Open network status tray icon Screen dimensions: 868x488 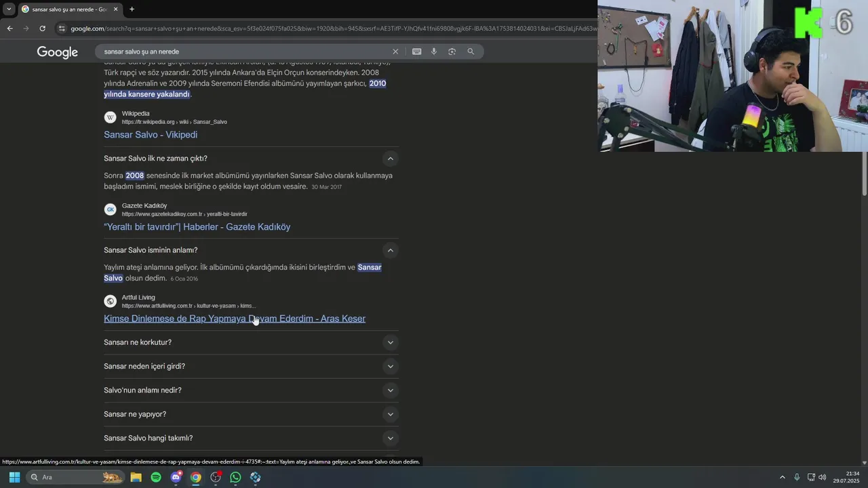click(811, 477)
